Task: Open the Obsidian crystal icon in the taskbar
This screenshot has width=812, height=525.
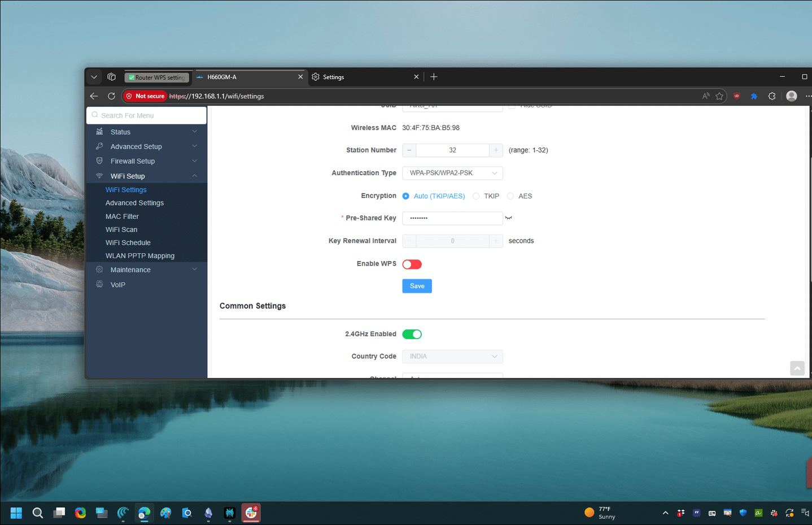Action: 208,513
